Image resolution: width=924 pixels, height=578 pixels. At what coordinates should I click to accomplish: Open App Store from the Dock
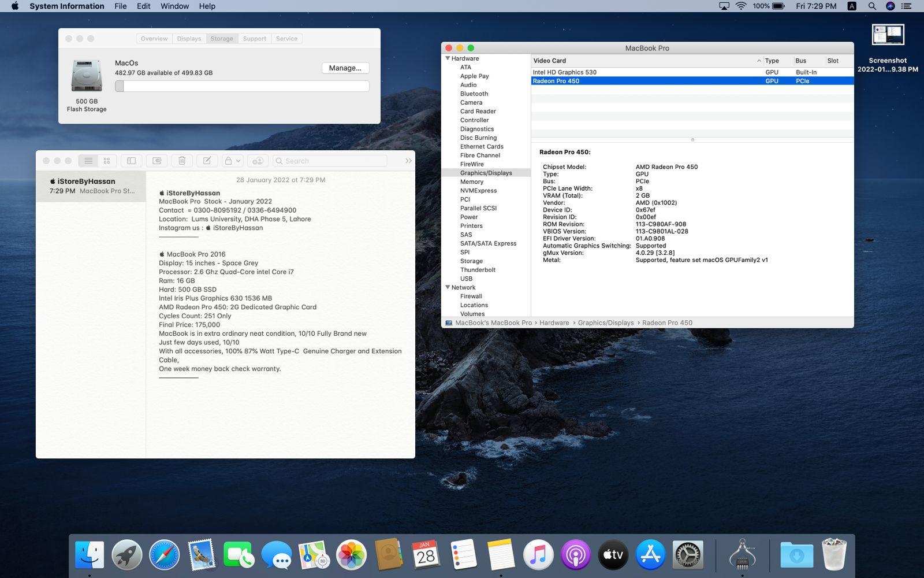pyautogui.click(x=650, y=555)
